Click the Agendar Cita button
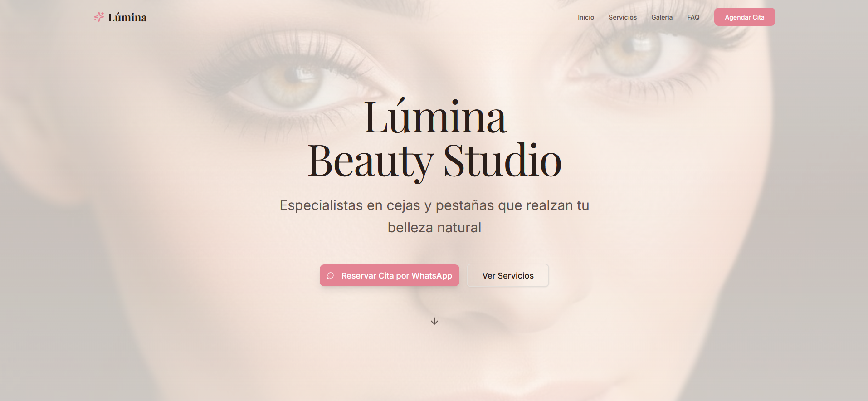 pos(745,17)
